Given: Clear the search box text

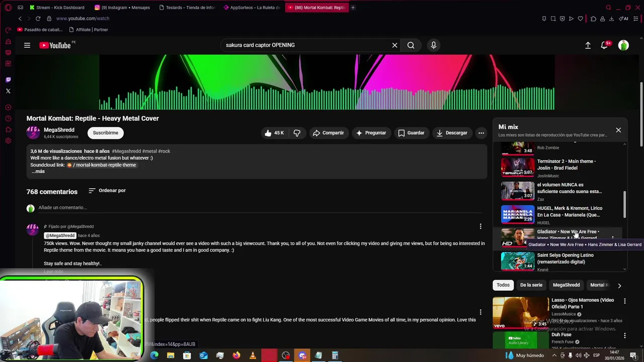Looking at the screenshot, I should pyautogui.click(x=394, y=45).
